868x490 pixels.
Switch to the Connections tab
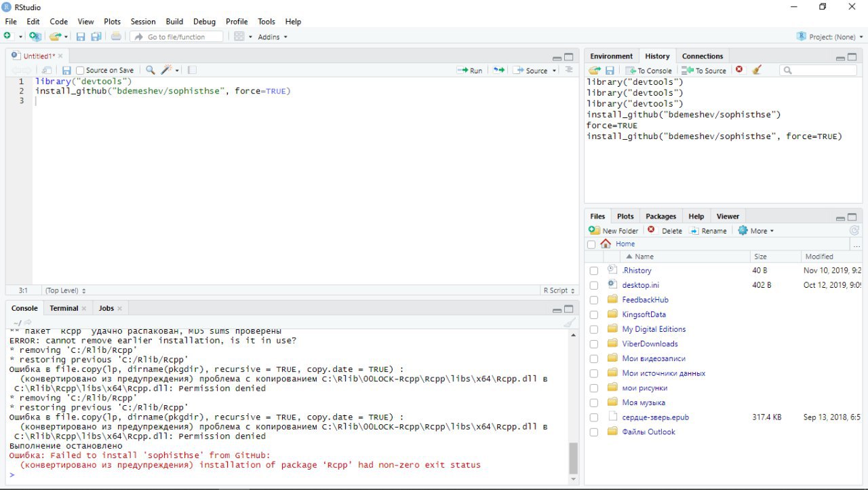[703, 56]
